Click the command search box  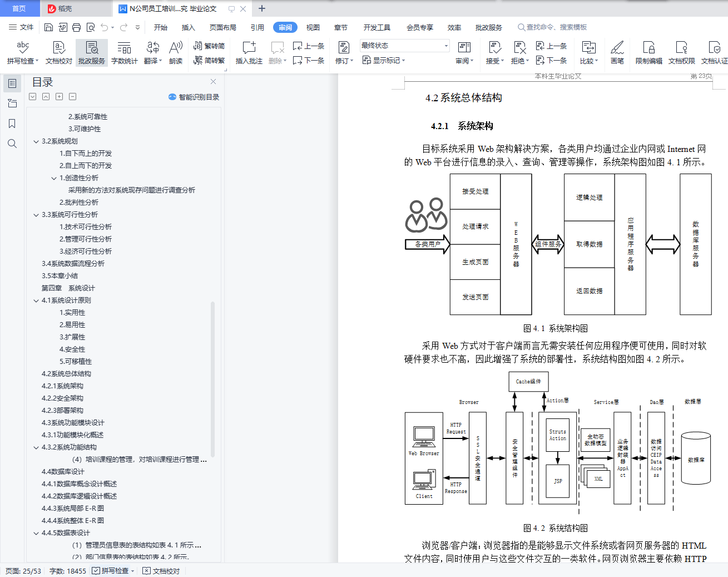click(x=556, y=27)
